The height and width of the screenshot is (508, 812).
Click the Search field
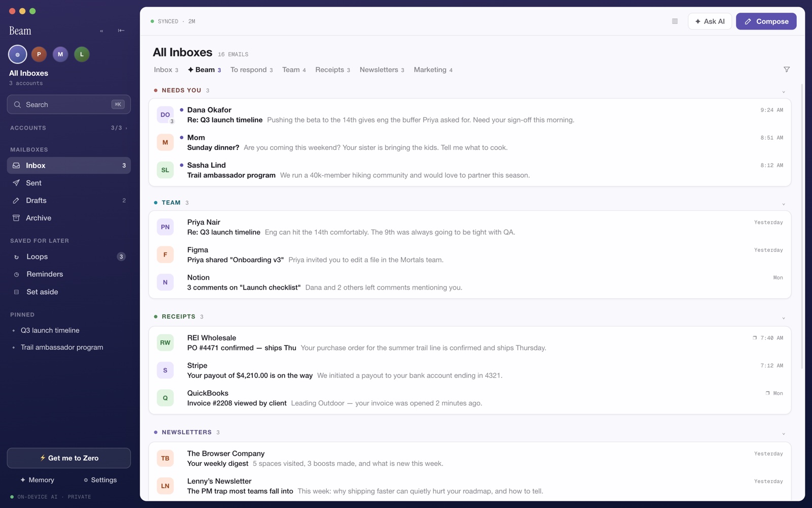tap(69, 105)
